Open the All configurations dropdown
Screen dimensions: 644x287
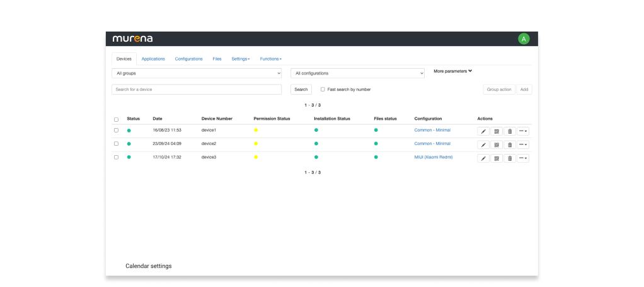point(357,73)
